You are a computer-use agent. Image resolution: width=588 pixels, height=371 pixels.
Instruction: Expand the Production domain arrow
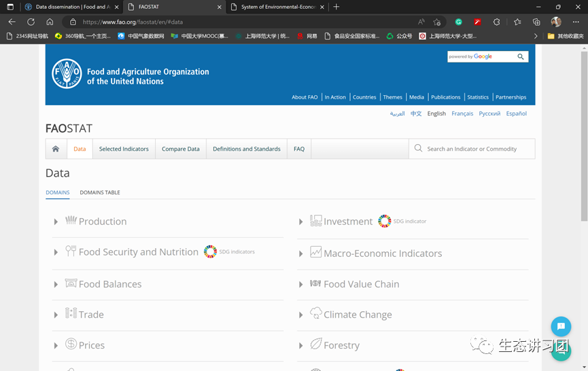(x=56, y=222)
